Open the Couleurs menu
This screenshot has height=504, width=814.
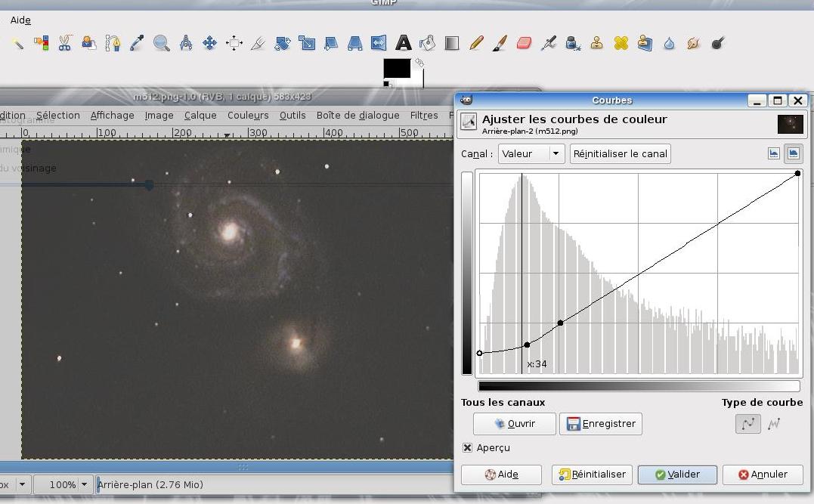click(248, 115)
